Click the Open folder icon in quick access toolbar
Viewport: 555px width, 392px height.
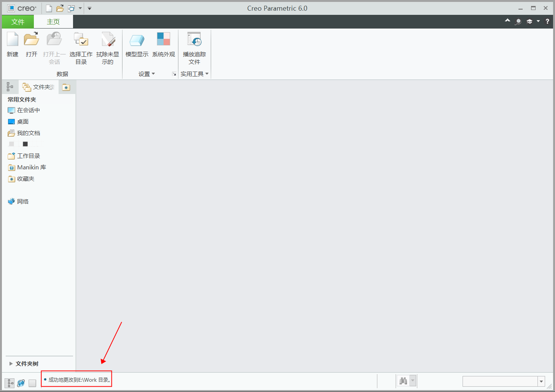tap(60, 8)
